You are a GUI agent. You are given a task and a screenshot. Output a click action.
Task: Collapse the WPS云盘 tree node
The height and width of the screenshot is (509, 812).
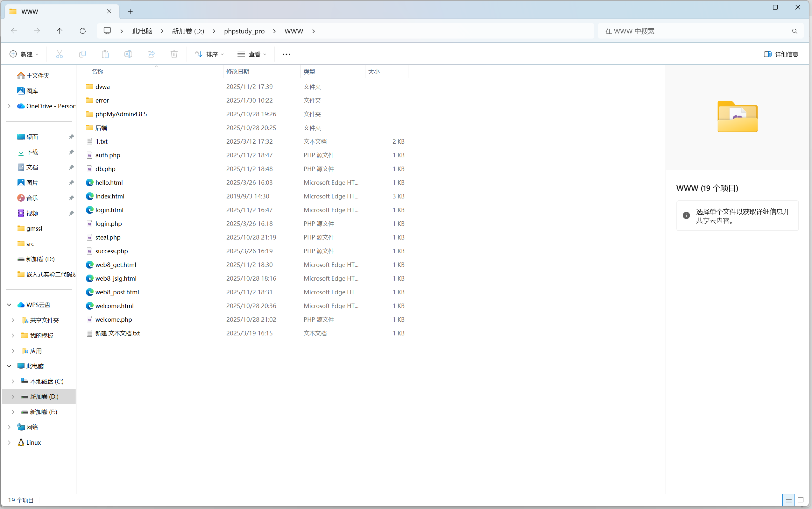(10, 305)
